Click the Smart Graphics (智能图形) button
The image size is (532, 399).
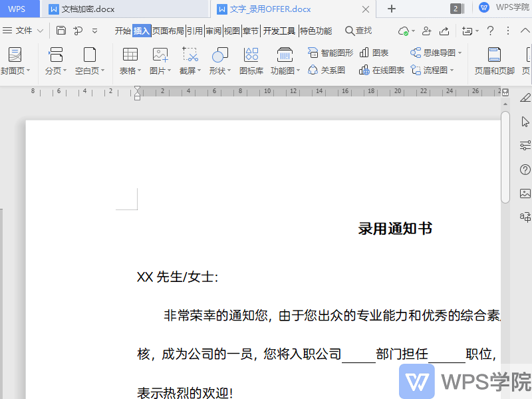(x=331, y=53)
